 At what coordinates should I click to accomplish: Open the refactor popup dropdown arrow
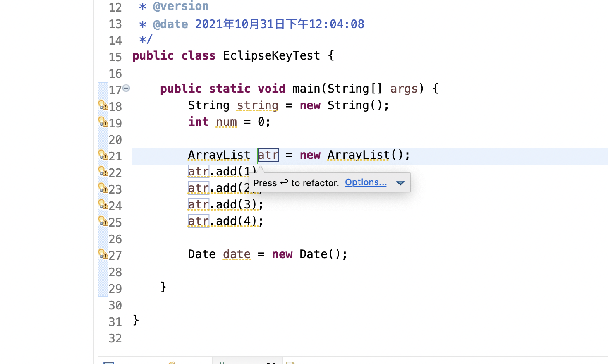(400, 183)
